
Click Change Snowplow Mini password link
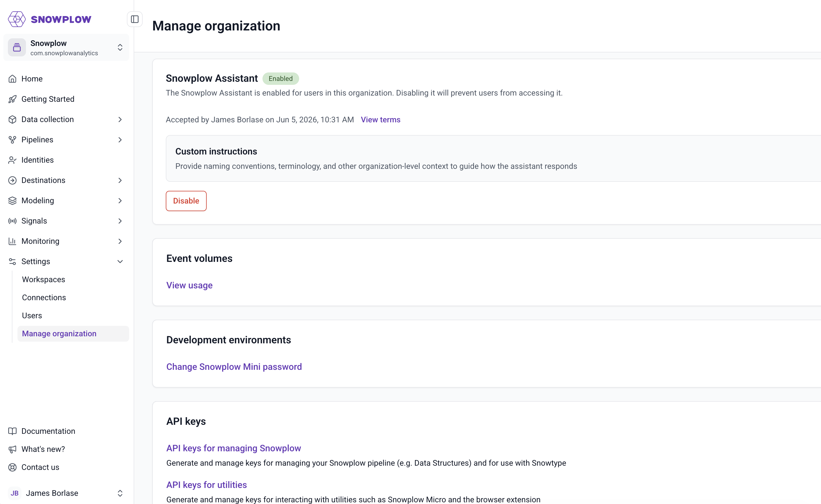tap(234, 367)
